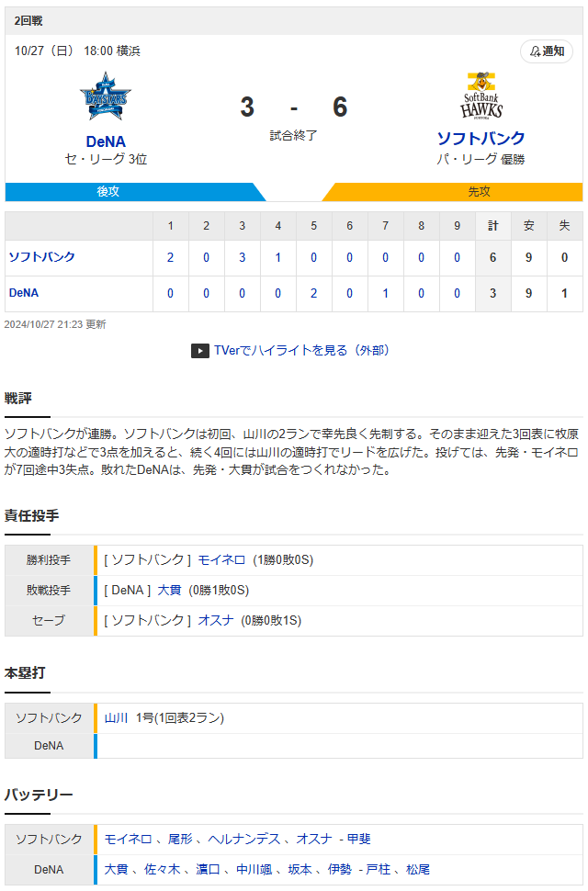Open 濵口 link in DeNA battery row
588x891 pixels.
pyautogui.click(x=208, y=869)
